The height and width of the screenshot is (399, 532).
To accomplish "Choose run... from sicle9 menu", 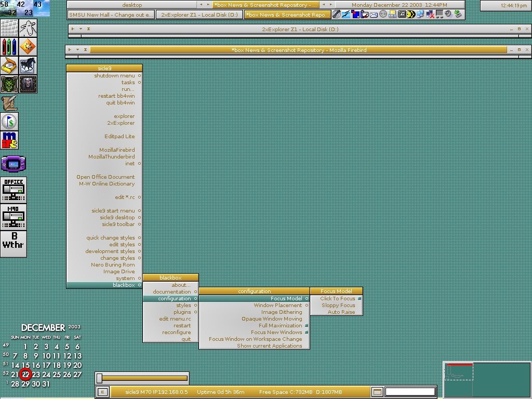I will click(x=104, y=89).
